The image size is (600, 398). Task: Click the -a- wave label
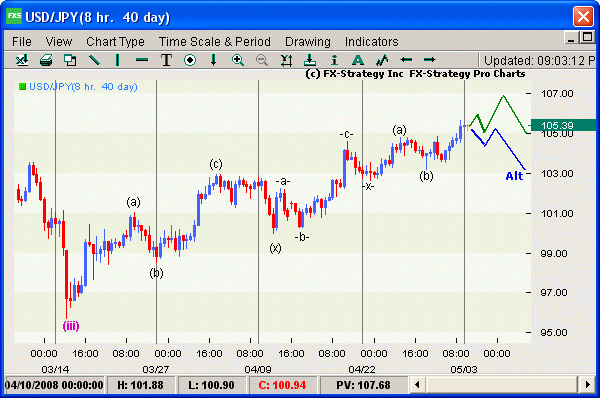(283, 181)
